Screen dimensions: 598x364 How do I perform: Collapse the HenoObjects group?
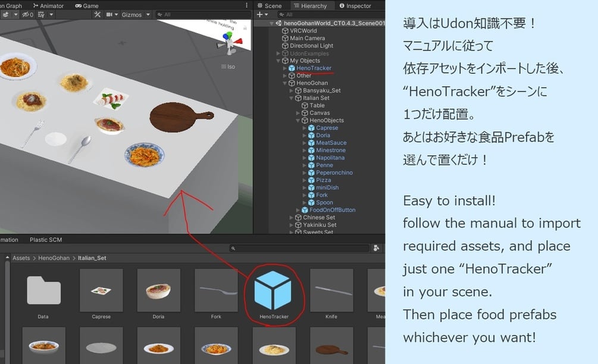click(298, 121)
